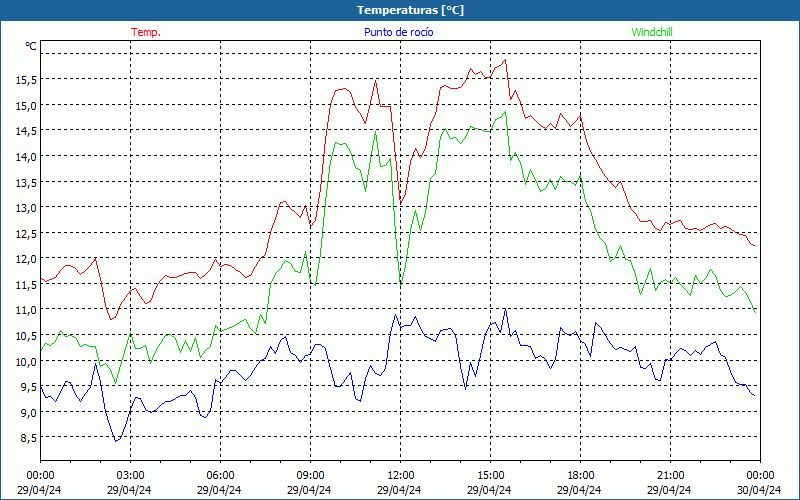Click the 15:00 time axis label

[x=490, y=476]
